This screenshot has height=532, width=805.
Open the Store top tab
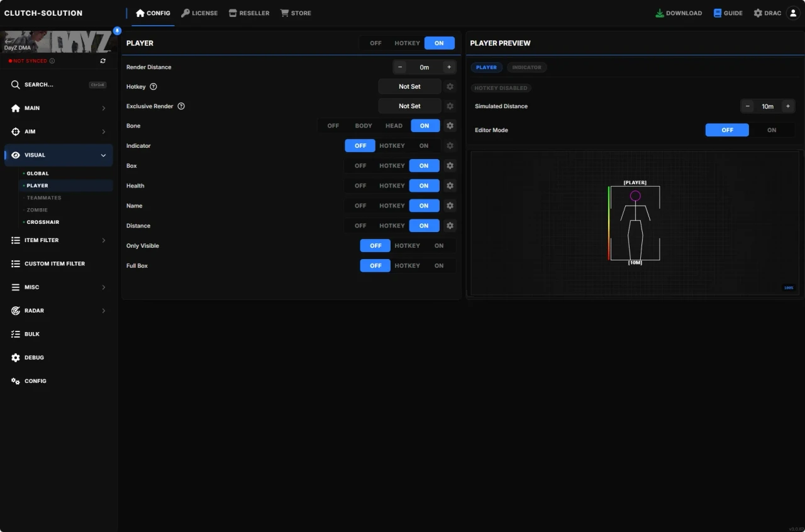296,13
